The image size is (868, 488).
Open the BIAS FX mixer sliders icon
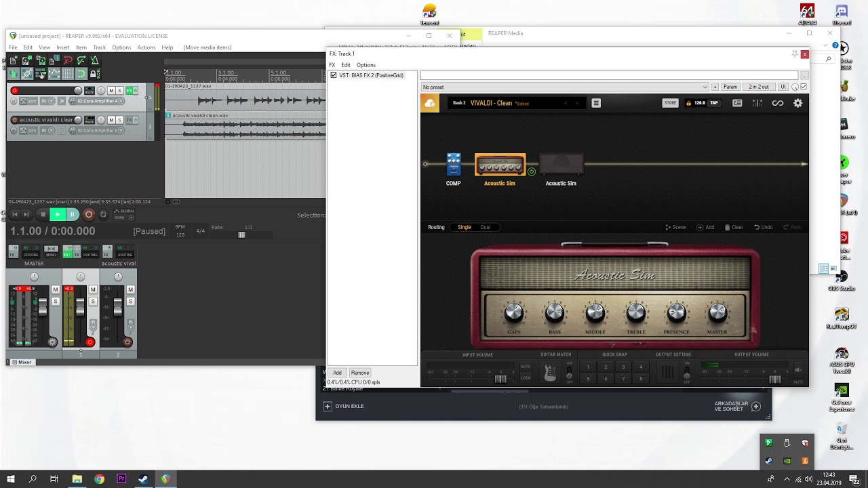pos(757,103)
